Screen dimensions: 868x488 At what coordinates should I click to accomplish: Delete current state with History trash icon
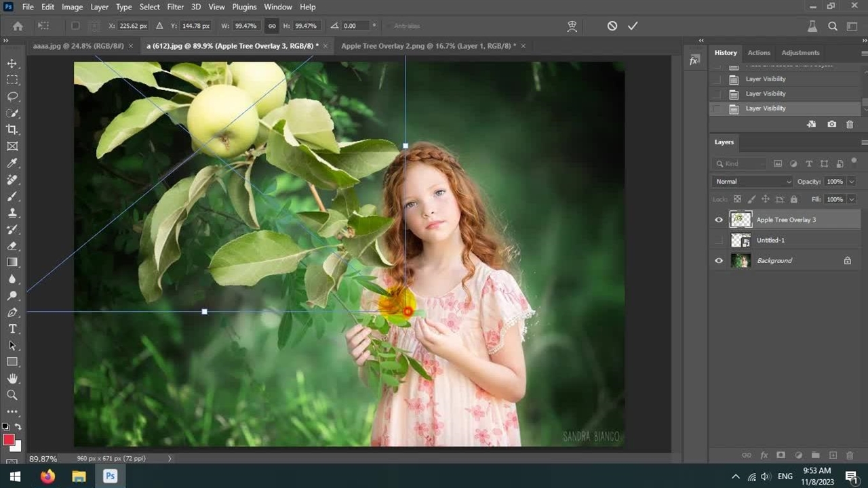tap(850, 125)
